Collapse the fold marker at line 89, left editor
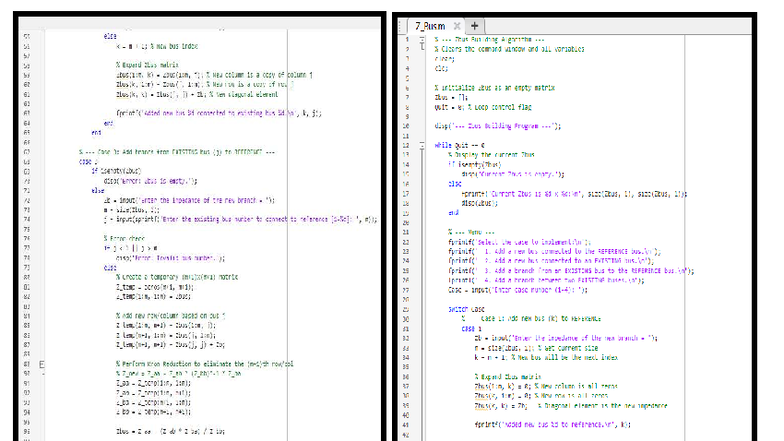Image resolution: width=784 pixels, height=441 pixels. point(42,364)
